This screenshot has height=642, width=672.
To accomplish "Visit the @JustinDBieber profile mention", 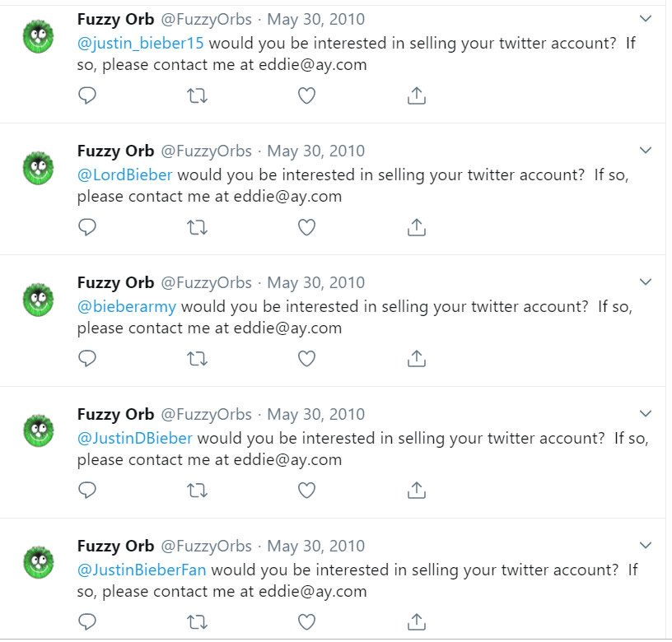I will (x=134, y=438).
